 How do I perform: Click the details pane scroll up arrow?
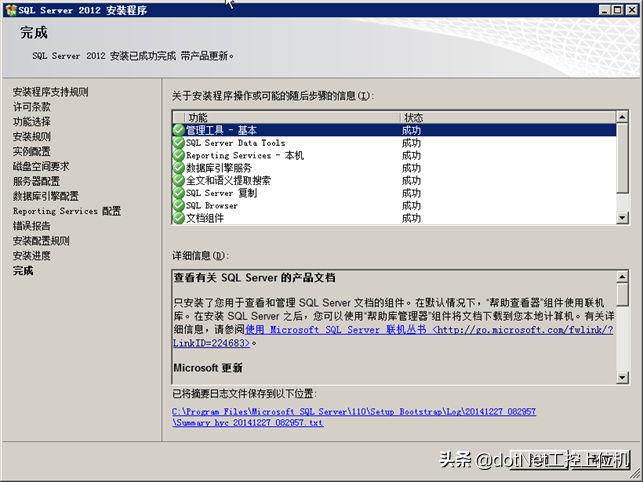[622, 277]
